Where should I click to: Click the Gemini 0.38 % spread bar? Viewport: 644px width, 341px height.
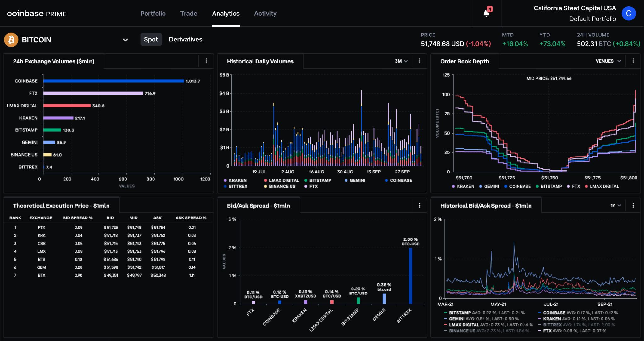(x=384, y=299)
